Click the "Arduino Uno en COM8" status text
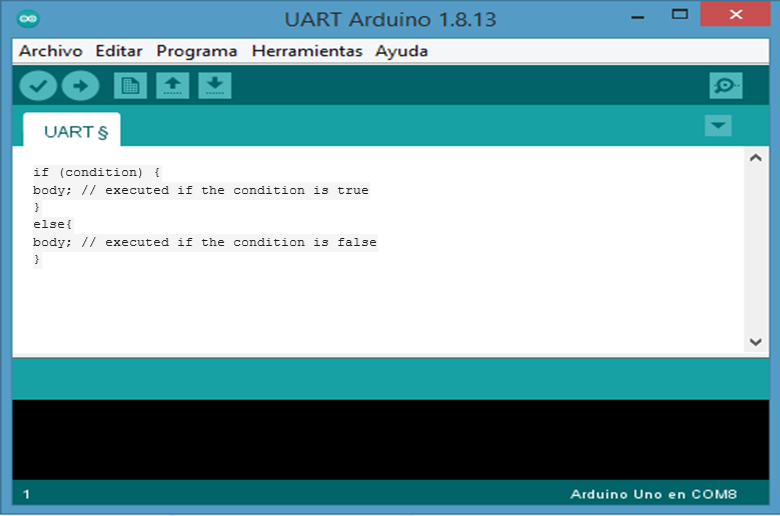The image size is (780, 516). pos(654,495)
